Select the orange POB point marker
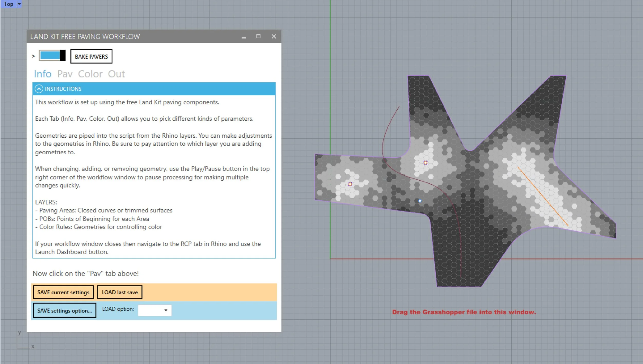This screenshot has width=643, height=364. tap(350, 184)
